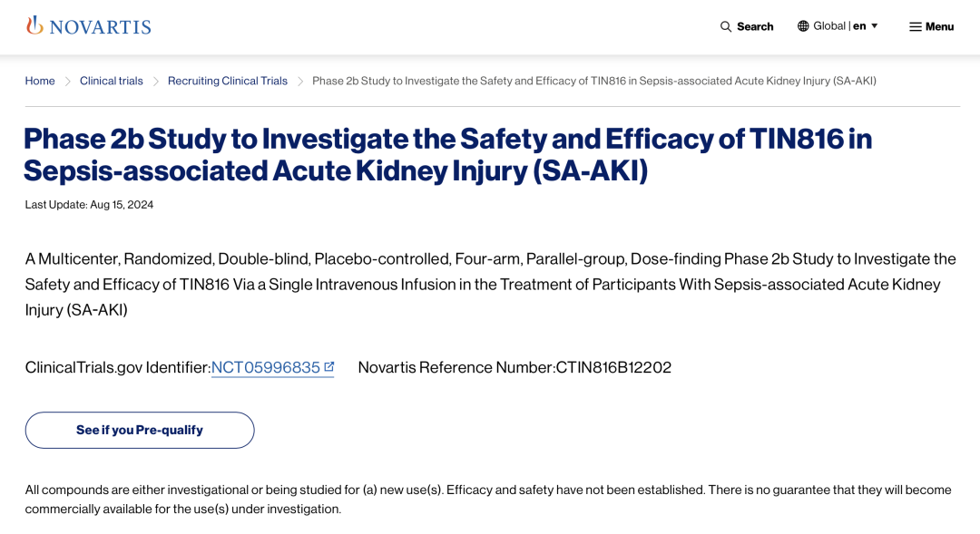Click See if you Pre-qualify button
Viewport: 980px width, 534px height.
(x=140, y=430)
